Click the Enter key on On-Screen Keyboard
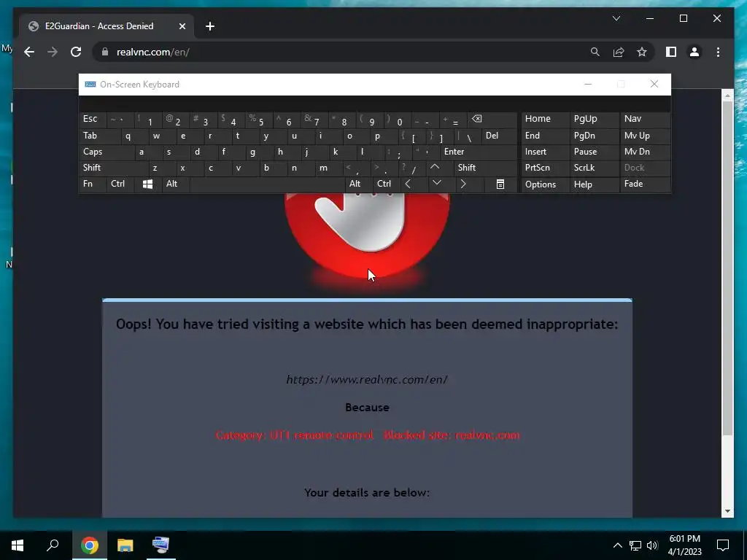747x560 pixels. 479,152
